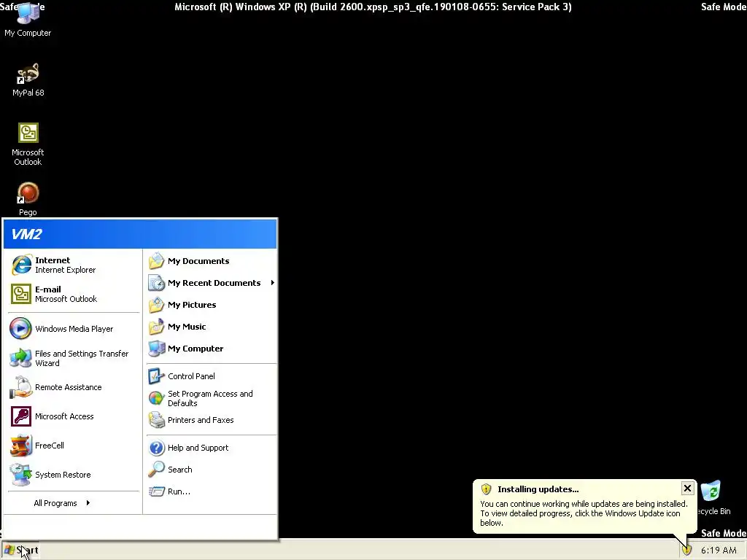747x560 pixels.
Task: Open System Restore icon
Action: [x=20, y=474]
